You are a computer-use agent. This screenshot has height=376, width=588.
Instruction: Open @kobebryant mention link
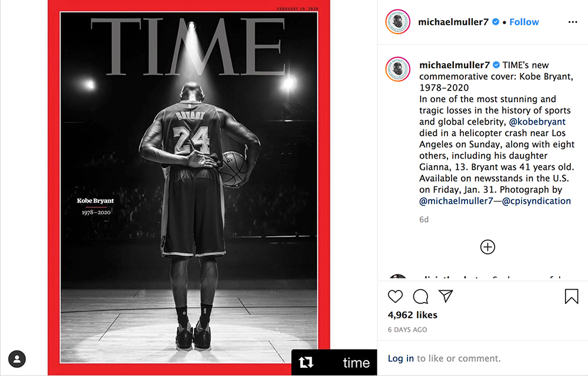[537, 122]
